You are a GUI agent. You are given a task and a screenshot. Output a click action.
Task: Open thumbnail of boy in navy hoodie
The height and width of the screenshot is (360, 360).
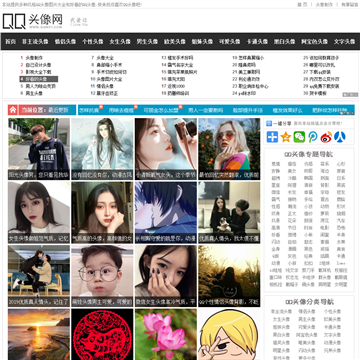[39, 149]
